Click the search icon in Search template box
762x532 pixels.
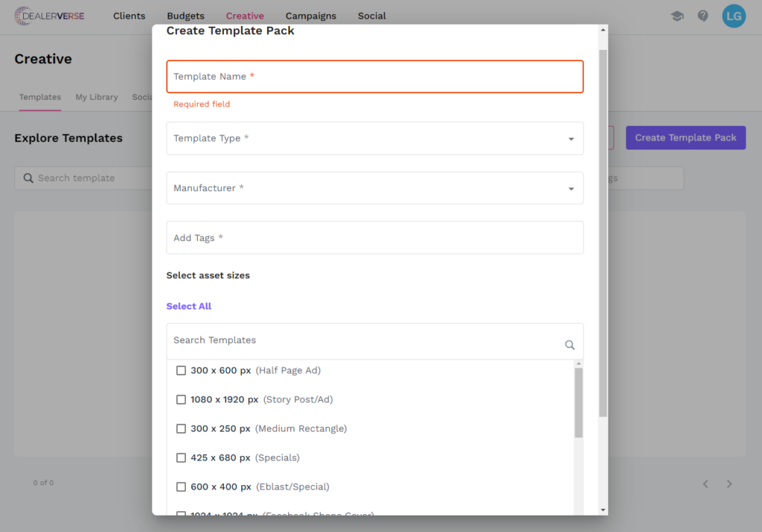click(28, 179)
